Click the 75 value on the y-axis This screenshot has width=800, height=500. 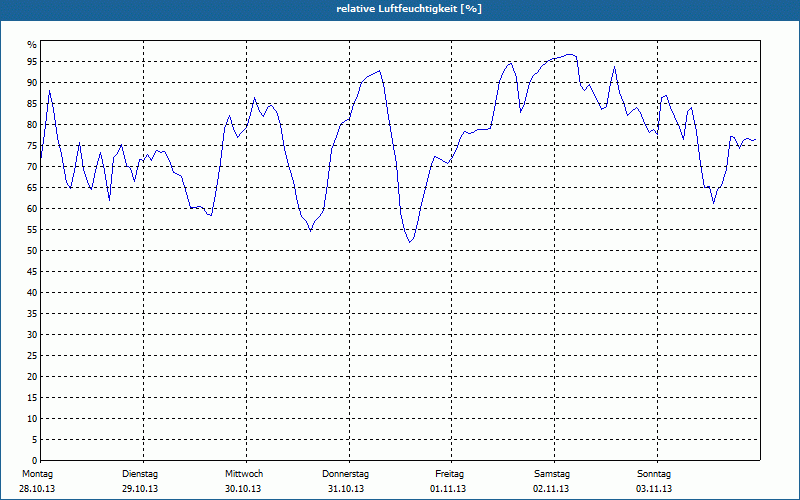coord(32,145)
